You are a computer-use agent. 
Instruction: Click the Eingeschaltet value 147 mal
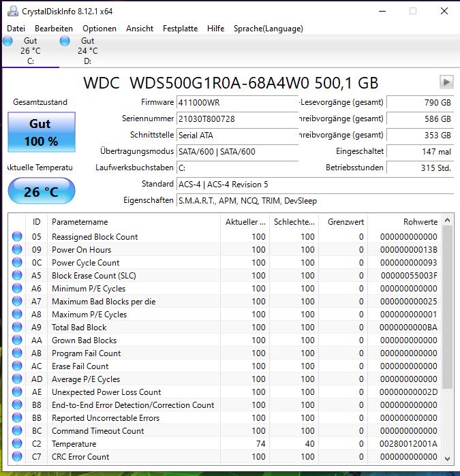(420, 152)
